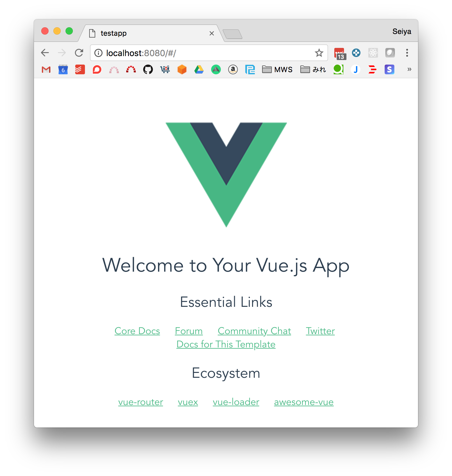Open the GitHub bookmark icon

[x=148, y=69]
